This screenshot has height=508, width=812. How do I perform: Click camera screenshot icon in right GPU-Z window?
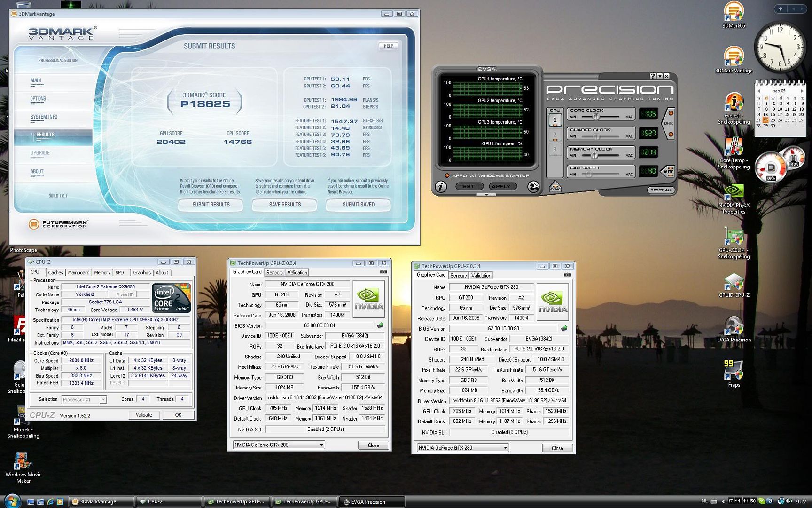coord(568,275)
